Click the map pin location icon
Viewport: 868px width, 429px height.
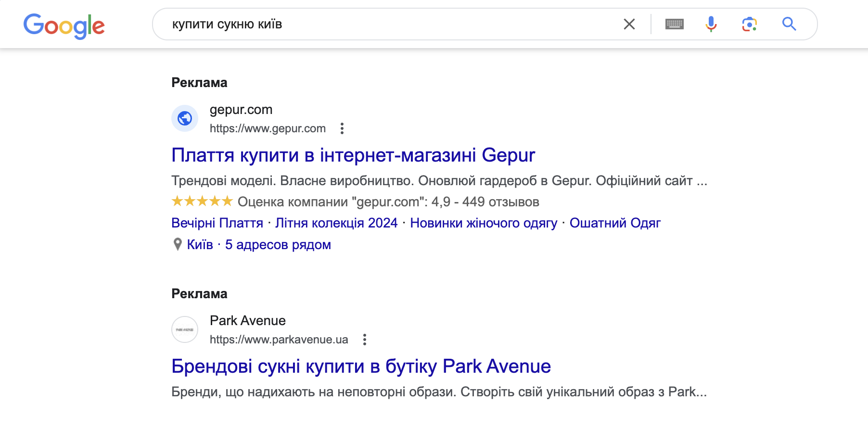tap(178, 245)
